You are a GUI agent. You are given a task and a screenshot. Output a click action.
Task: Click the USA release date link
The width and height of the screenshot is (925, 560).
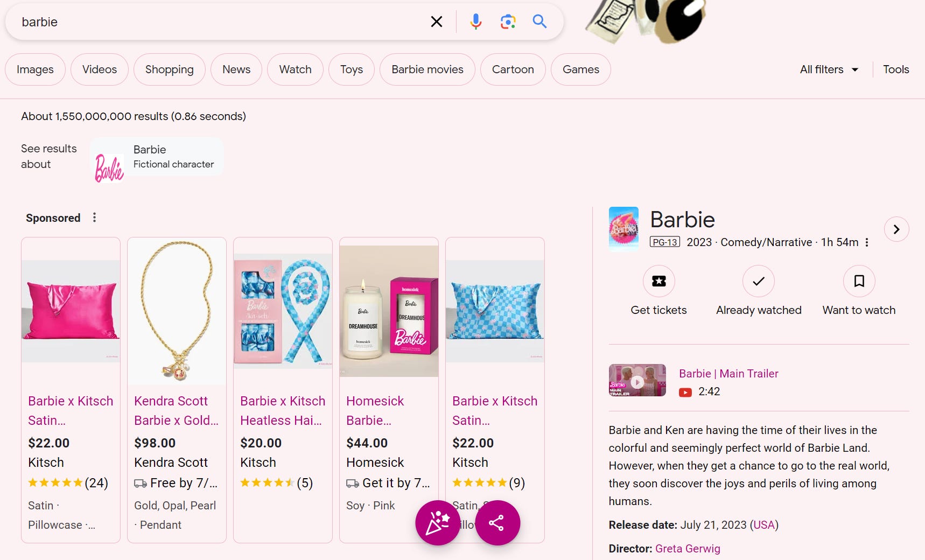pyautogui.click(x=764, y=525)
